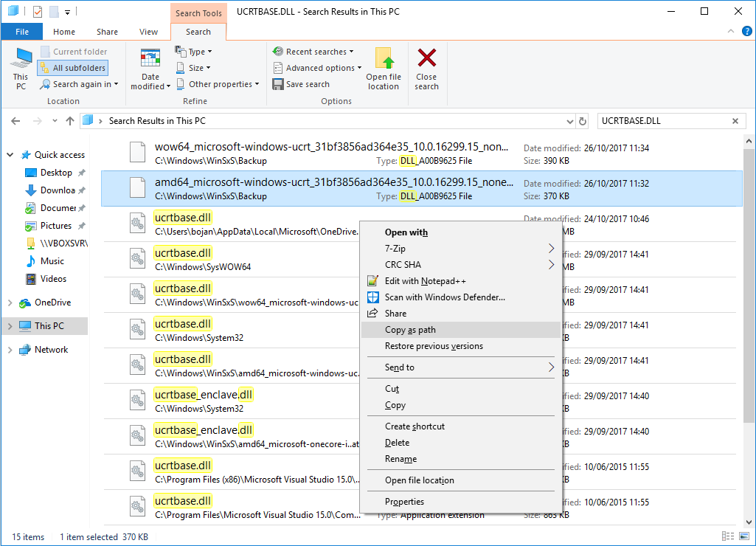The height and width of the screenshot is (546, 756).
Task: Open the Recent searches dropdown
Action: click(x=313, y=52)
